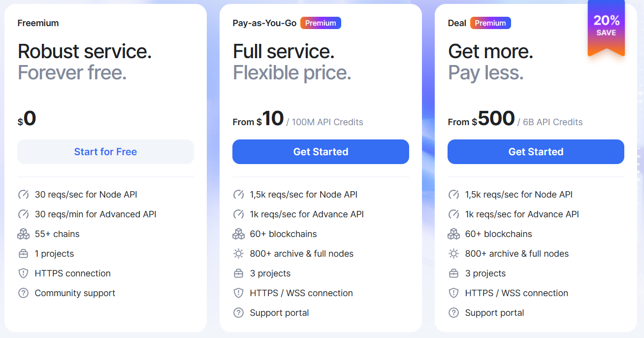
Task: Click the briefcase icon in Pay-as-You-Go 3 projects row
Action: pos(238,273)
